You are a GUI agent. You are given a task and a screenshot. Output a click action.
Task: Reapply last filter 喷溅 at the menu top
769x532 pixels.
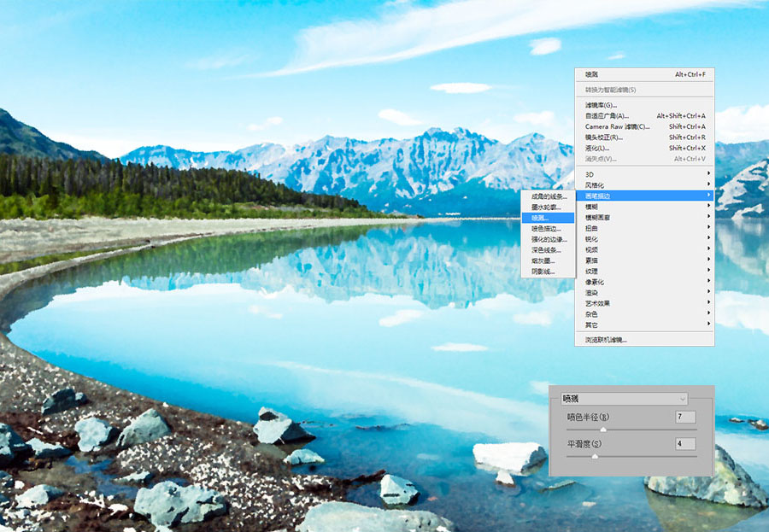644,74
